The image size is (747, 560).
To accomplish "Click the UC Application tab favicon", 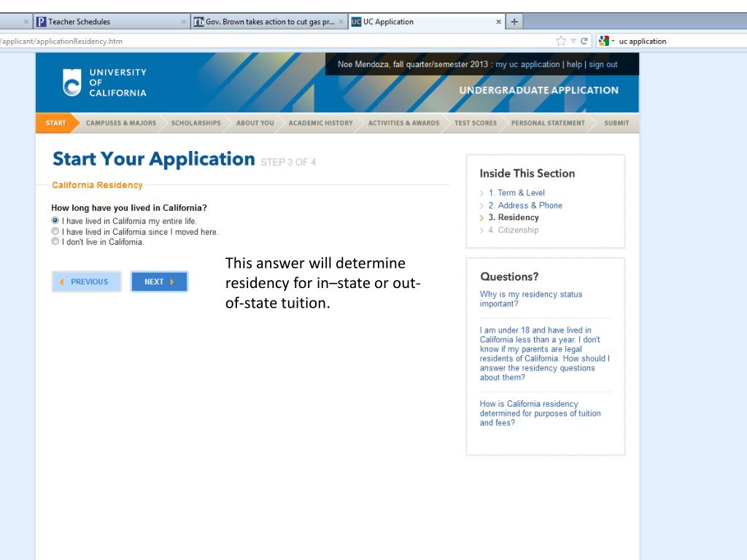I will [356, 21].
